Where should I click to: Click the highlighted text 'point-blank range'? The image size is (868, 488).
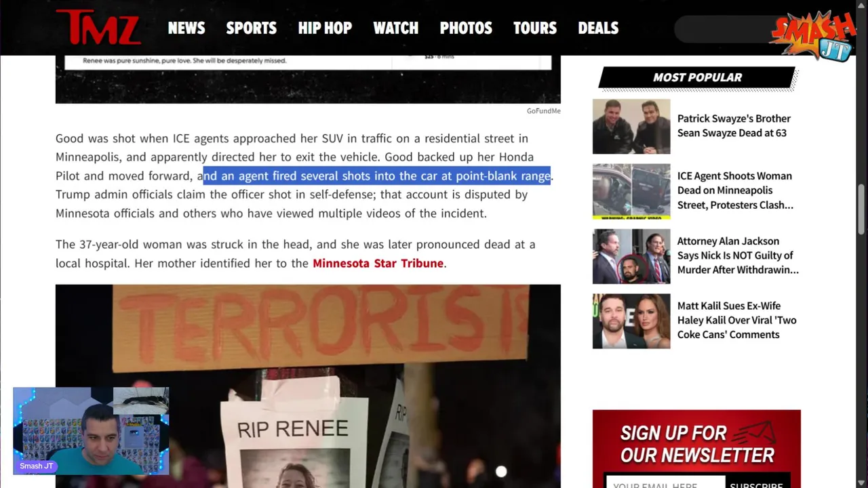pyautogui.click(x=502, y=176)
